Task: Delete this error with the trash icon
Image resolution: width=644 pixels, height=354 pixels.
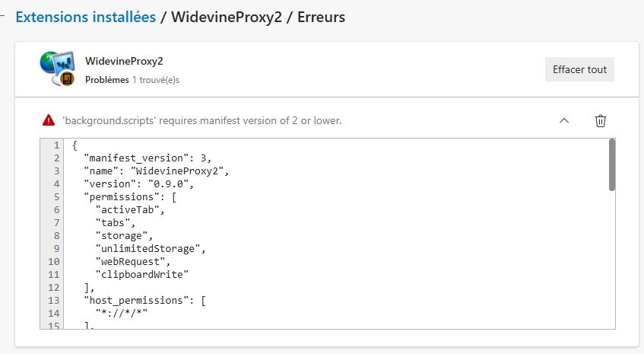Action: (x=600, y=120)
